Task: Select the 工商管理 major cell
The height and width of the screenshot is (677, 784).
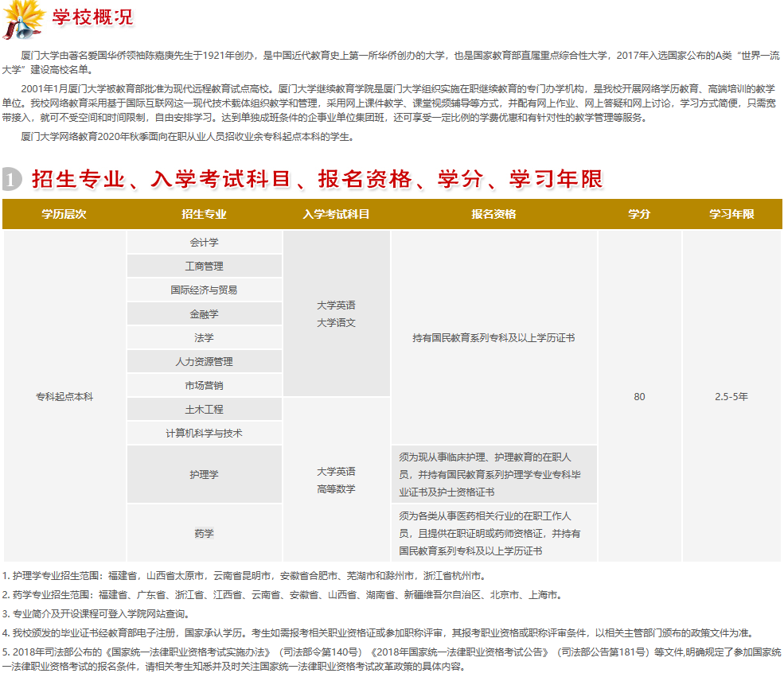Action: tap(205, 267)
